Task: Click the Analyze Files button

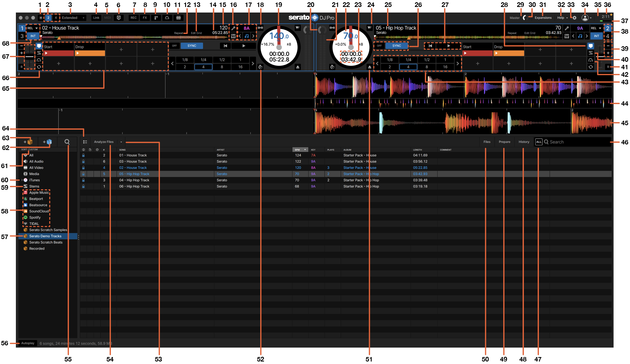Action: [104, 142]
